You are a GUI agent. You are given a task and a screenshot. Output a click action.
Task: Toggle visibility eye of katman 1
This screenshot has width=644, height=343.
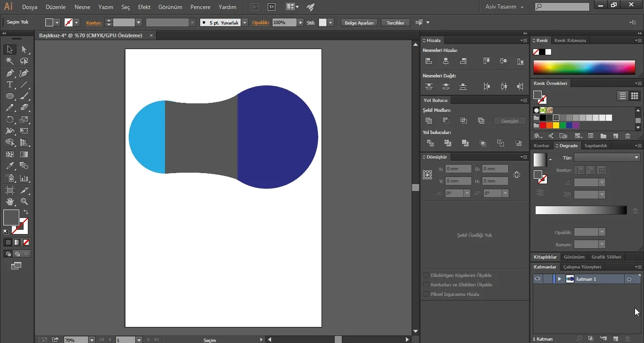(x=537, y=279)
